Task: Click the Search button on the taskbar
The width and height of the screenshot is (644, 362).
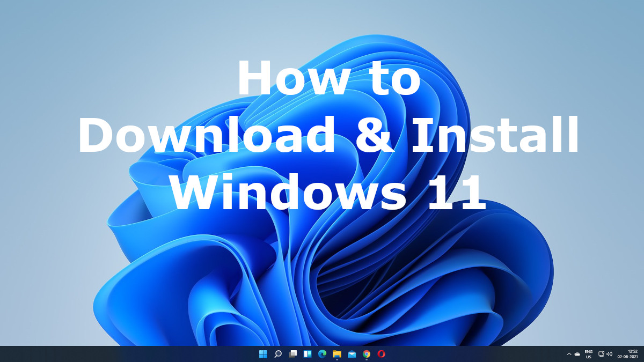Action: [277, 354]
